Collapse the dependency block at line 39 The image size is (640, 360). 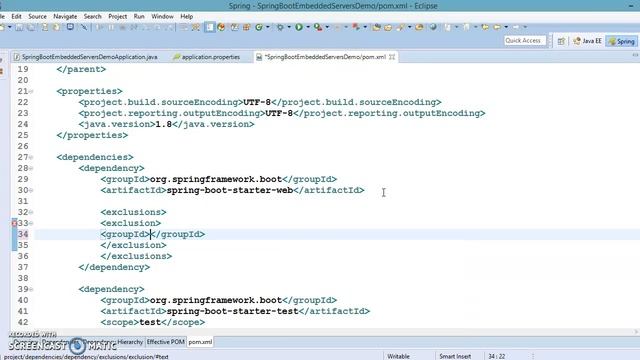tap(31, 290)
